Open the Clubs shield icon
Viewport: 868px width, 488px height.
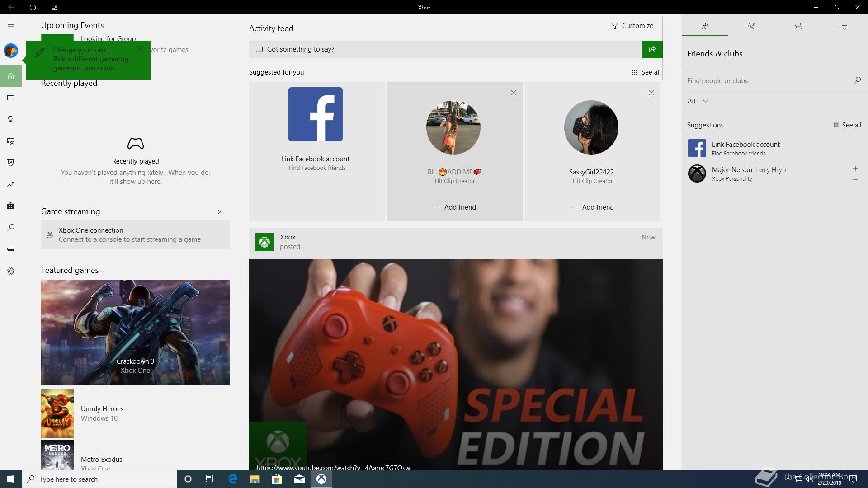pos(11,163)
